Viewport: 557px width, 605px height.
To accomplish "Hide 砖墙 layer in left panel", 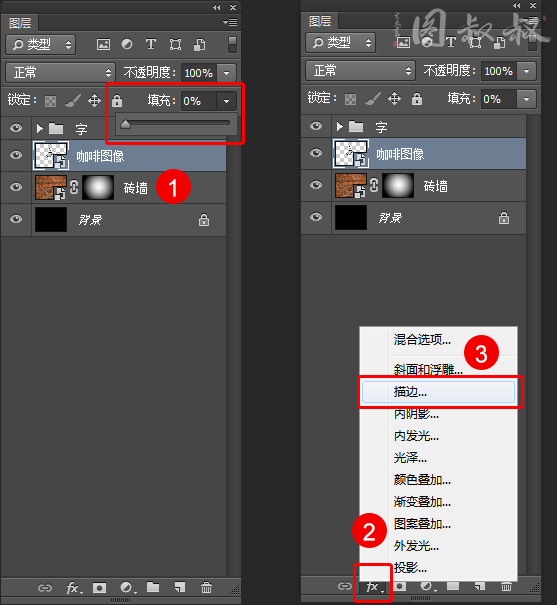I will [16, 187].
